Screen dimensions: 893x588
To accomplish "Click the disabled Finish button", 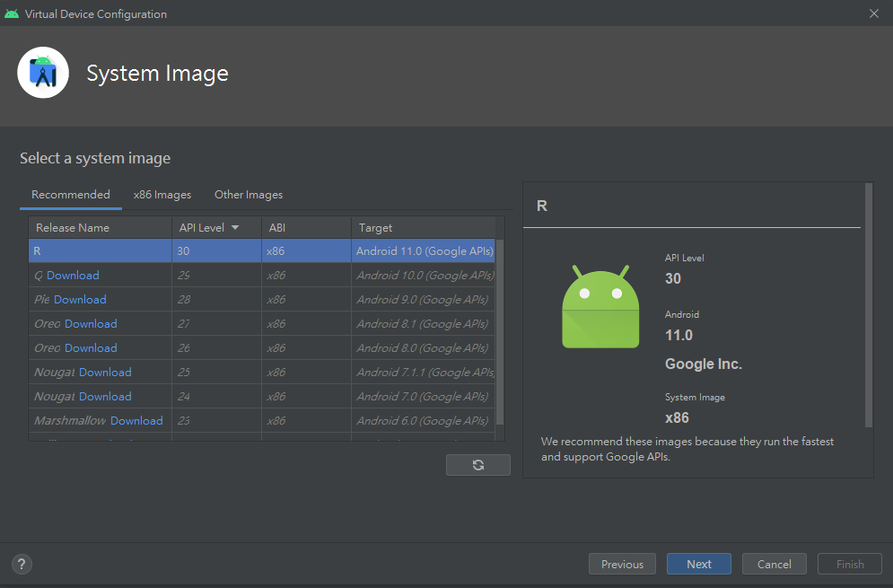I will pos(850,564).
